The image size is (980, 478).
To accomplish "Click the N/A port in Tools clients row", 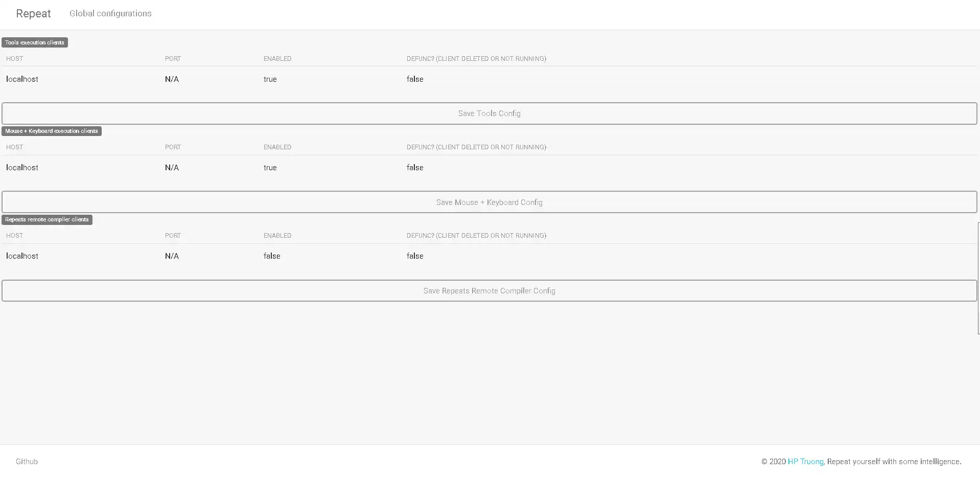I will coord(172,79).
